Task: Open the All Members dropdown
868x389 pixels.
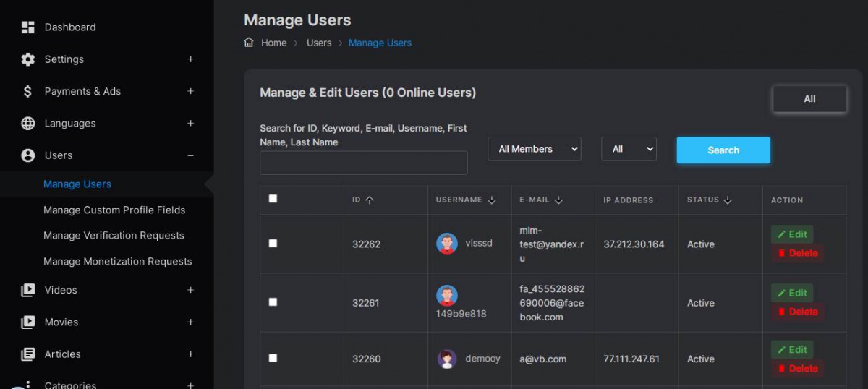Action: click(534, 149)
